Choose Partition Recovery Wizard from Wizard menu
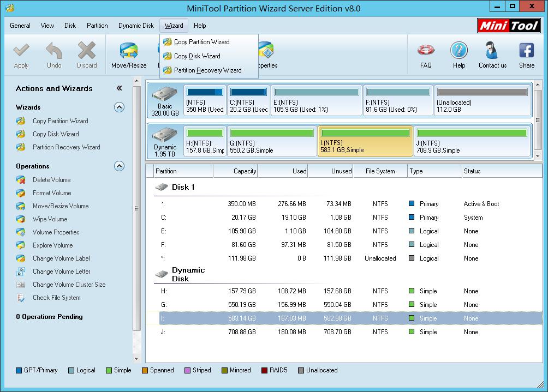The width and height of the screenshot is (548, 392). point(209,70)
